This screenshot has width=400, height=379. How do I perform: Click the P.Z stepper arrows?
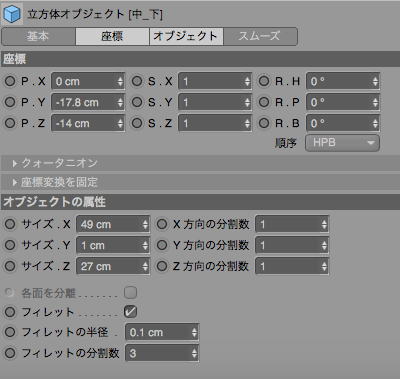point(120,124)
